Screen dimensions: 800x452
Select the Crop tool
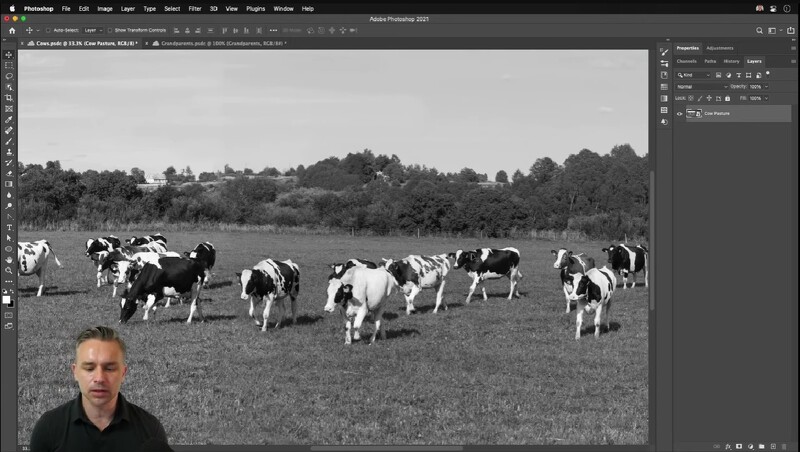[x=9, y=98]
